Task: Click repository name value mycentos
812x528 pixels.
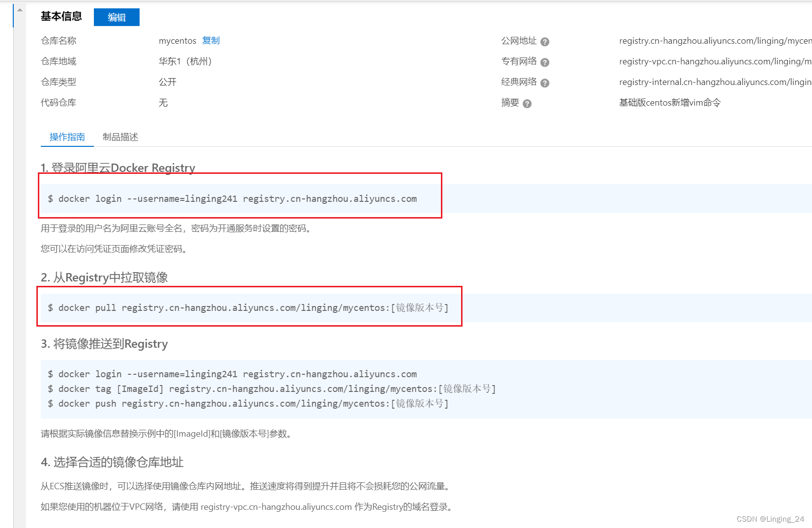Action: coord(177,41)
